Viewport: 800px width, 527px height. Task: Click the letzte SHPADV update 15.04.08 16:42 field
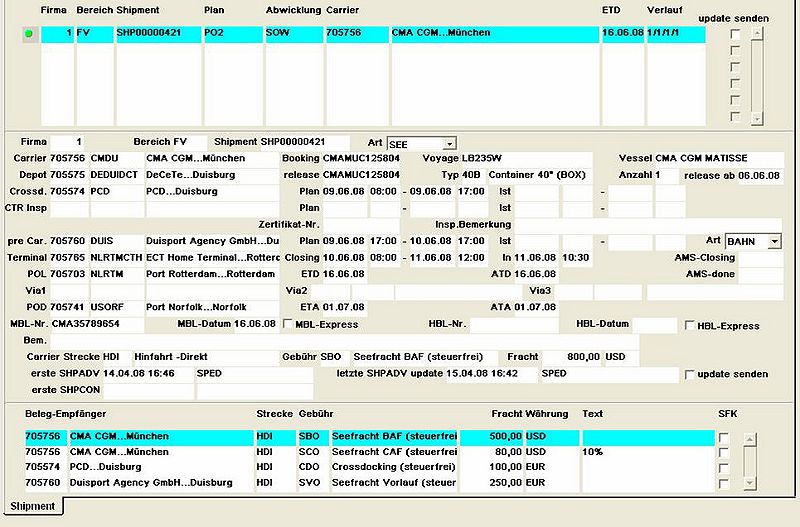click(491, 373)
